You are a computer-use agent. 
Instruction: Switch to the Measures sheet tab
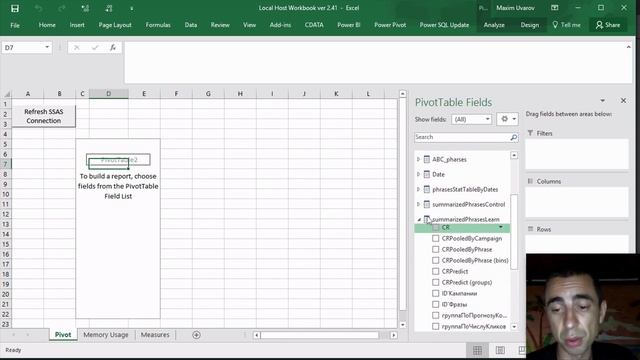point(155,335)
